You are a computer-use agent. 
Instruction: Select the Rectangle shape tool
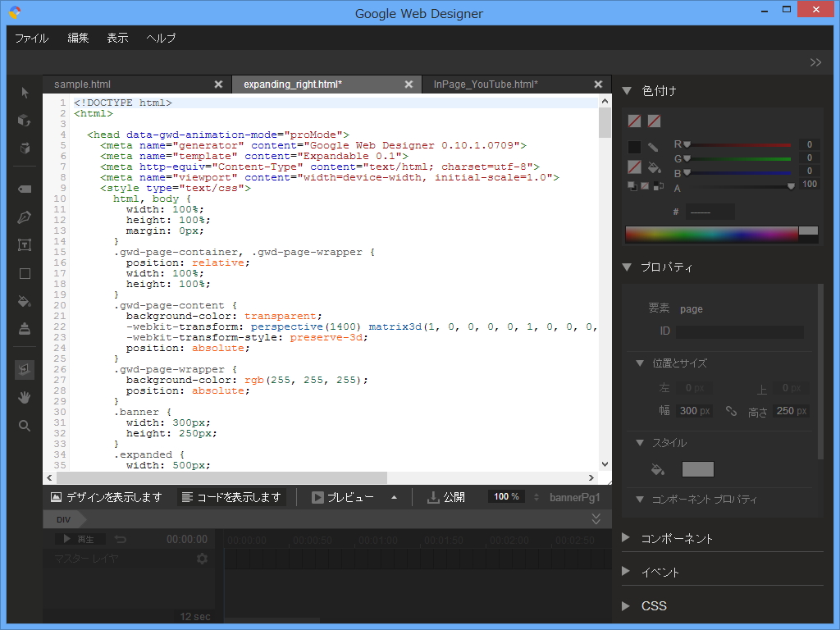(25, 273)
